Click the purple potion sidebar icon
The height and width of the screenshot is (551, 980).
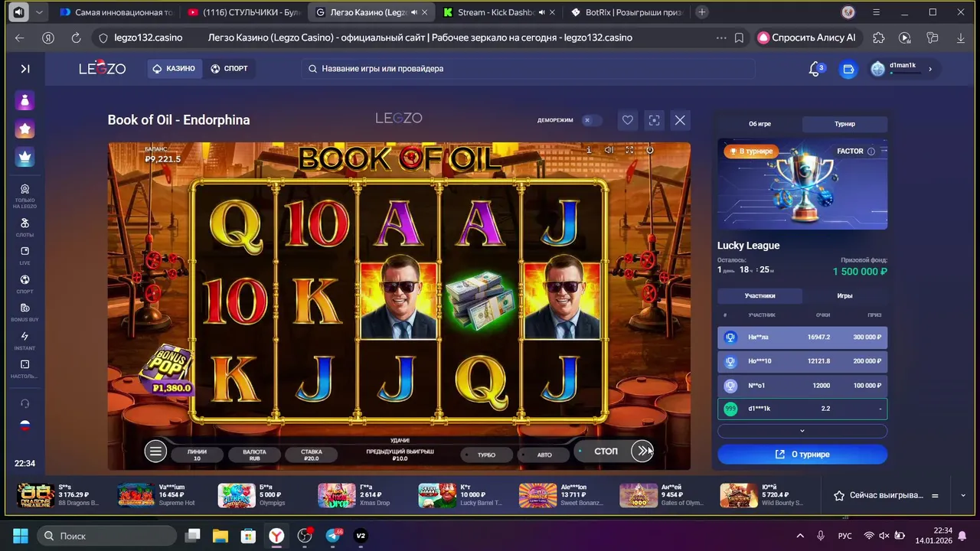[x=24, y=100]
